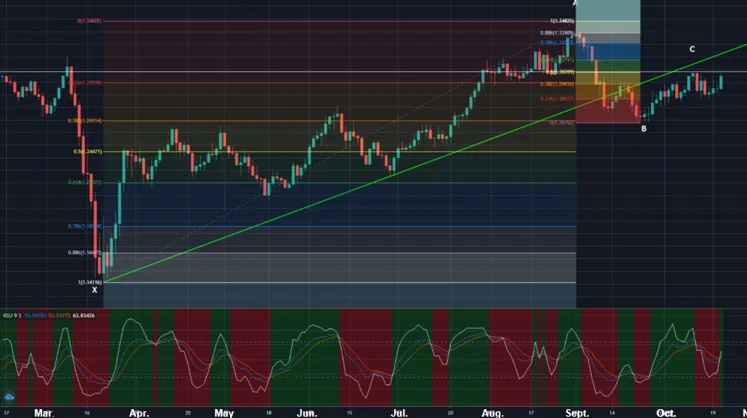Select the KDJ 9 3 indicator label
Image resolution: width=747 pixels, height=418 pixels.
[11, 316]
